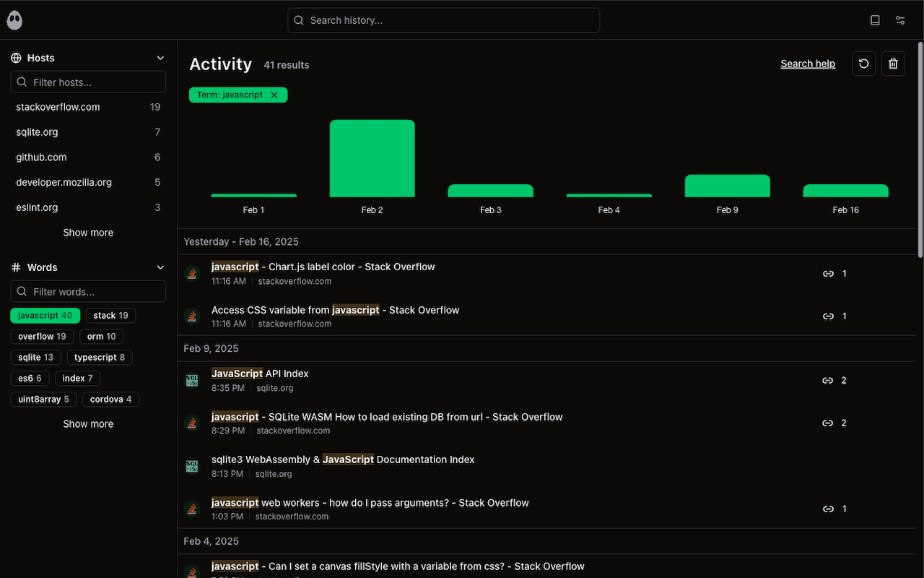
Task: Click link icon for Chart.js label color entry
Action: point(828,274)
